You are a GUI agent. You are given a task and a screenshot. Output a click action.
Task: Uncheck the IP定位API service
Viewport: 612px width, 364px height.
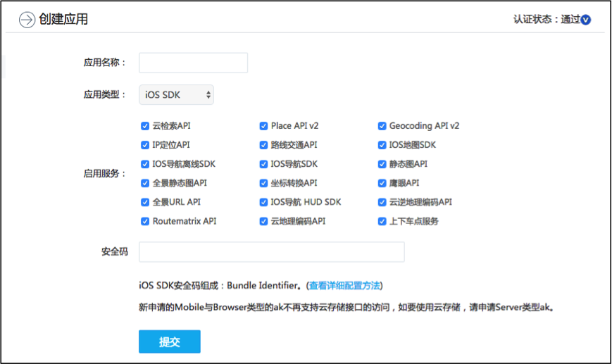tap(145, 145)
